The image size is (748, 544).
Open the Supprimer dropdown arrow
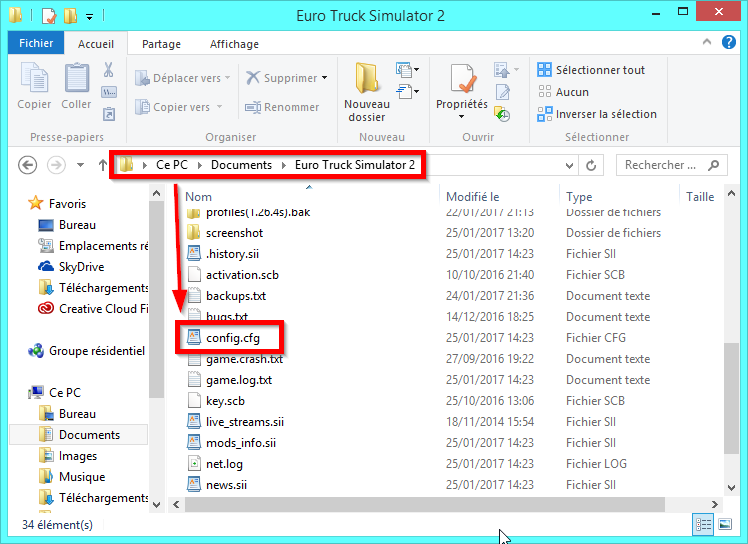tap(325, 78)
